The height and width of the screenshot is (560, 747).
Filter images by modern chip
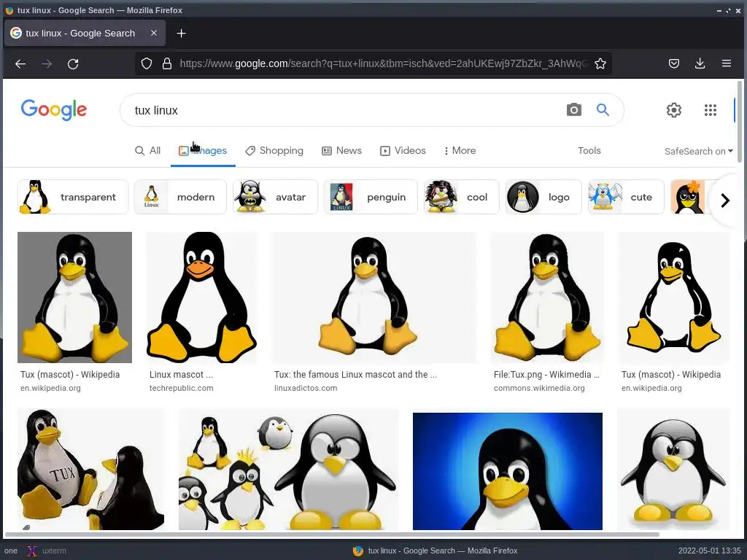pyautogui.click(x=180, y=197)
